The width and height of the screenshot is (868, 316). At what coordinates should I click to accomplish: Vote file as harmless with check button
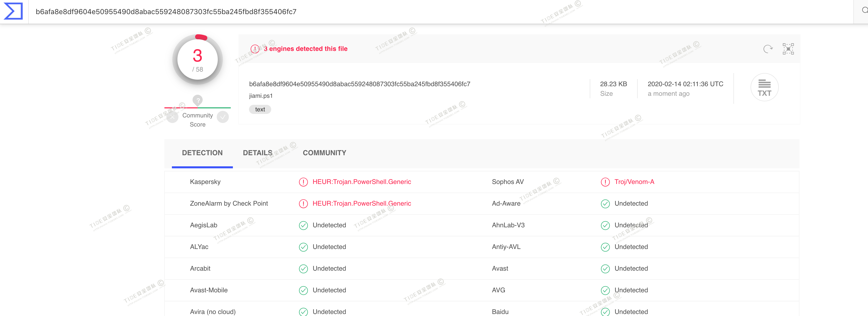tap(223, 117)
